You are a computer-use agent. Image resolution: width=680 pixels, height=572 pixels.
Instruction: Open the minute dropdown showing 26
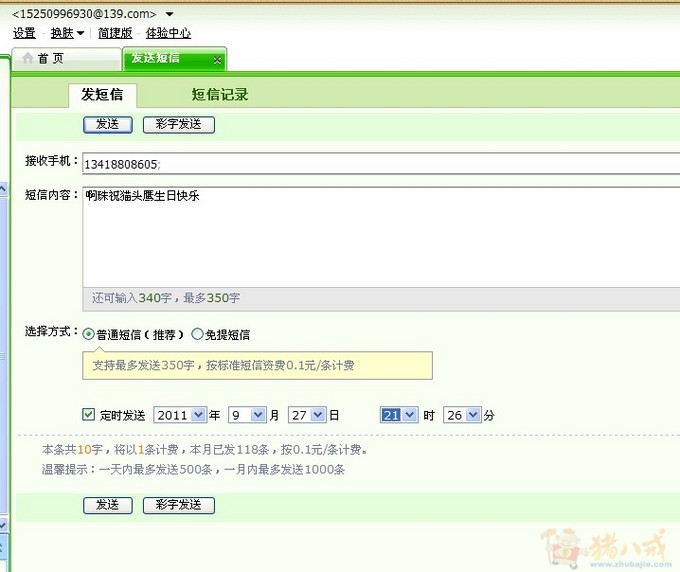tap(462, 415)
